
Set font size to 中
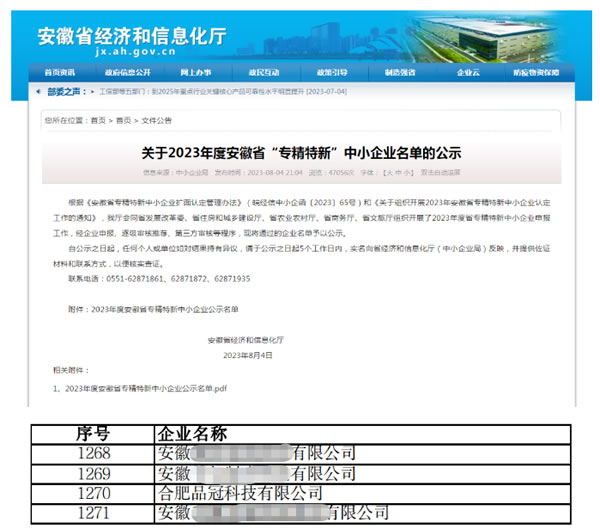398,173
